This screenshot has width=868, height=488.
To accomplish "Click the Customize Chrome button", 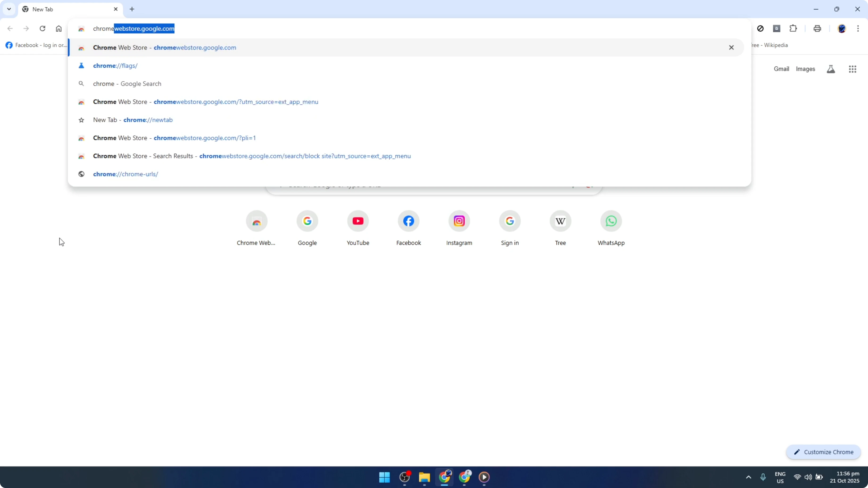I will click(823, 452).
